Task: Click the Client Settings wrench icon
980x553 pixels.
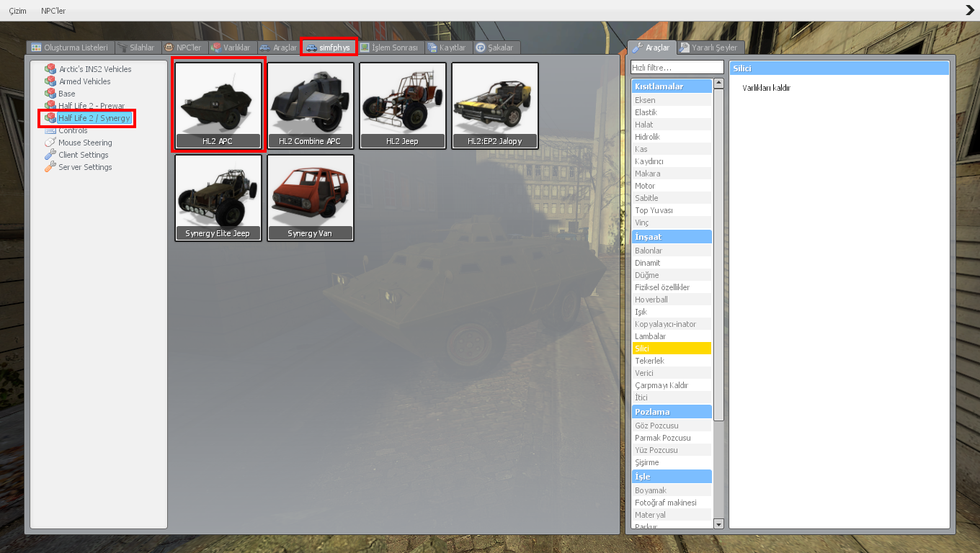Action: tap(50, 155)
